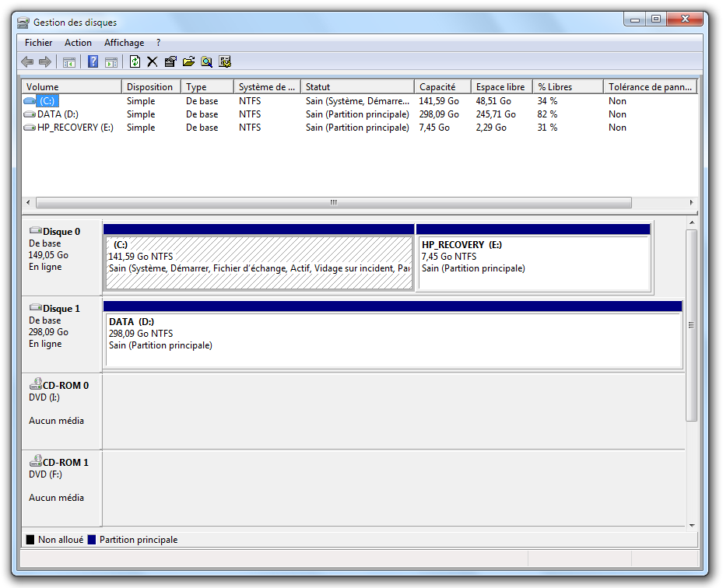Viewport: 723px width, 588px height.
Task: Select the Disque 1 disk label
Action: pos(61,309)
